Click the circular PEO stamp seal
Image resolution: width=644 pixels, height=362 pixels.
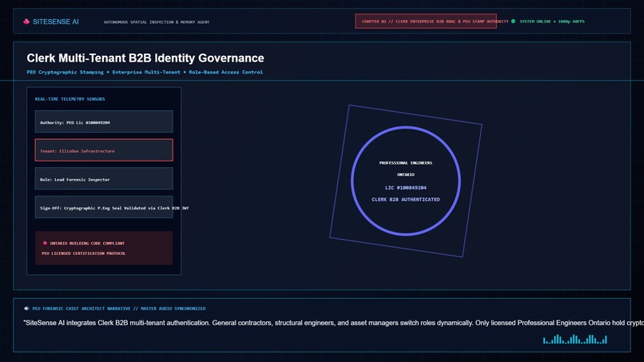[x=406, y=181]
